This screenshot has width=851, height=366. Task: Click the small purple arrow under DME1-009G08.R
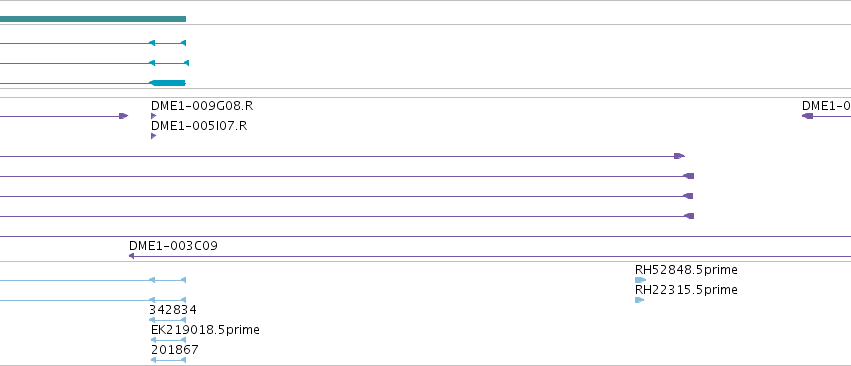(x=154, y=116)
